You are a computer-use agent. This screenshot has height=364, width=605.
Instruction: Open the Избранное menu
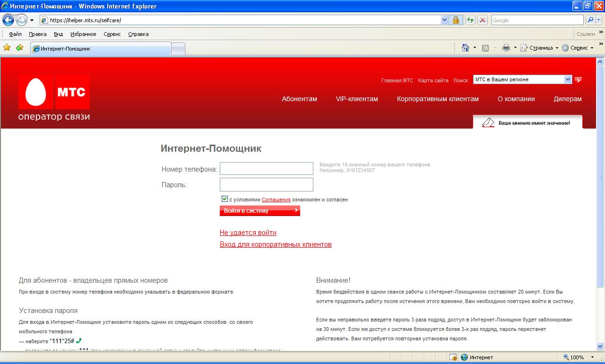[x=83, y=34]
